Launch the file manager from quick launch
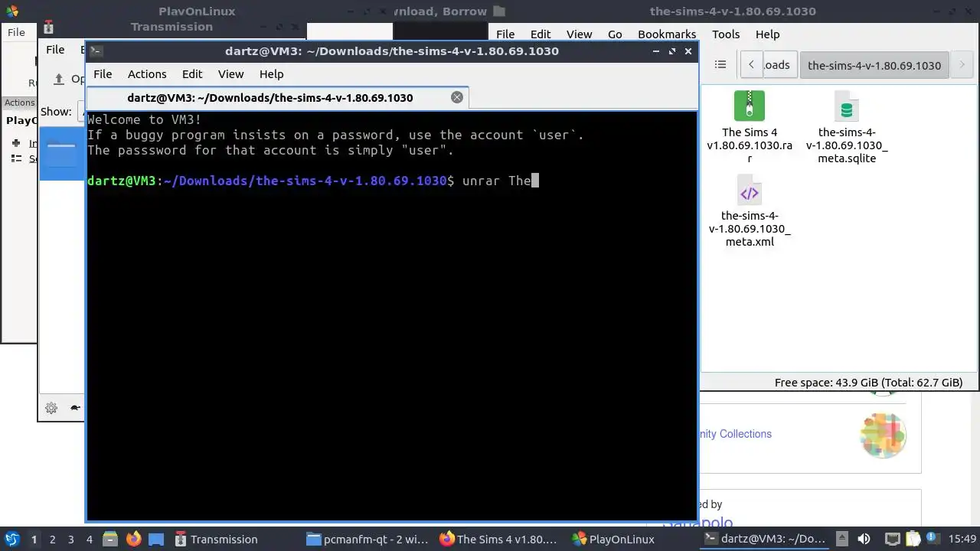Viewport: 980px width, 551px height. point(109,540)
